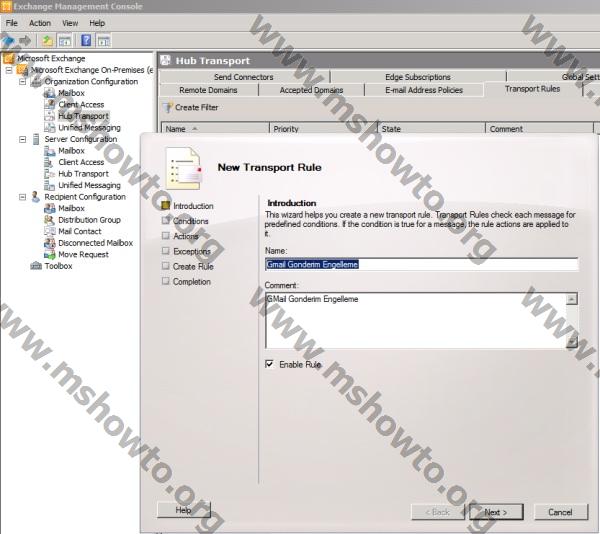The image size is (600, 534).
Task: Select Toolbox in the console tree
Action: (58, 266)
